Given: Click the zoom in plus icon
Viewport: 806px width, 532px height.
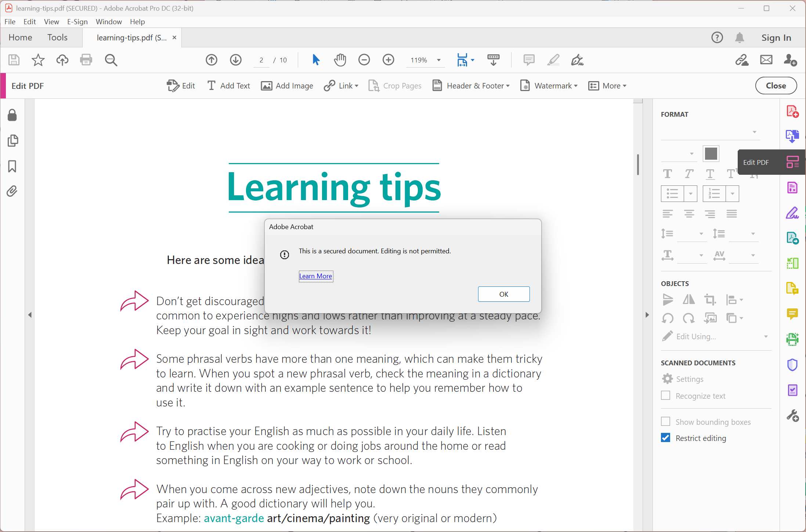Looking at the screenshot, I should (388, 60).
